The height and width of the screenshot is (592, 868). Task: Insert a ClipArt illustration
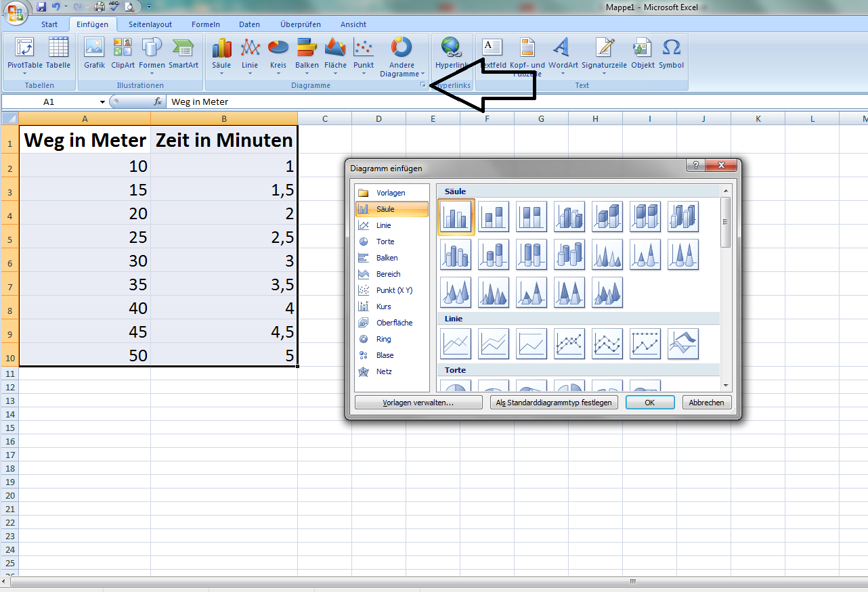pyautogui.click(x=123, y=54)
